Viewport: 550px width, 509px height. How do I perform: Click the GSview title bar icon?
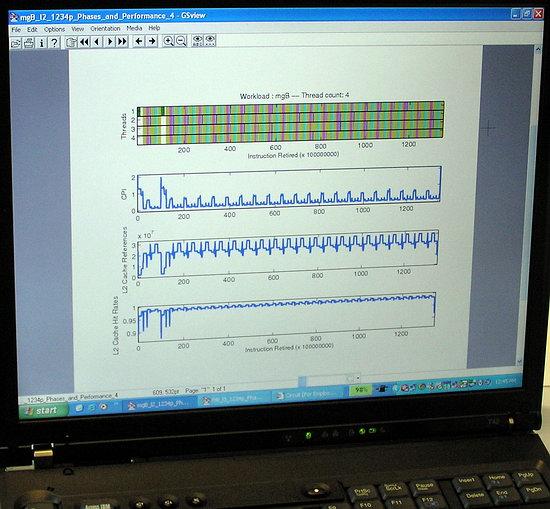click(x=13, y=17)
